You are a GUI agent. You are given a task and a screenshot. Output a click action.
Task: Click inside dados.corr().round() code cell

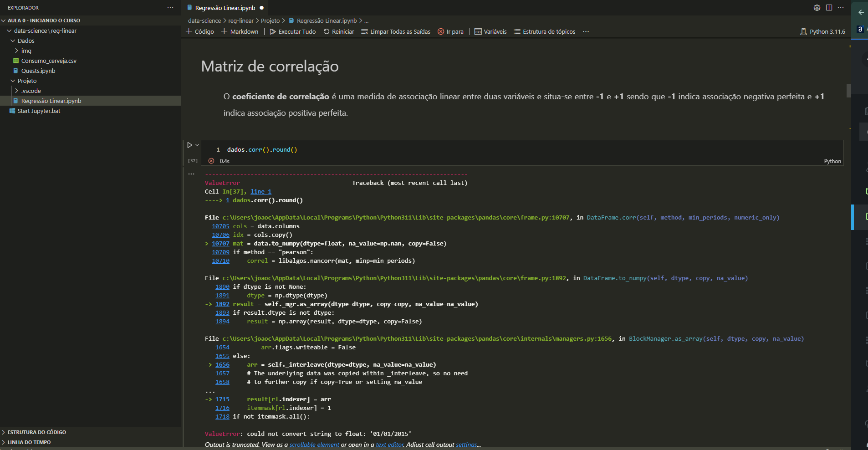point(522,149)
